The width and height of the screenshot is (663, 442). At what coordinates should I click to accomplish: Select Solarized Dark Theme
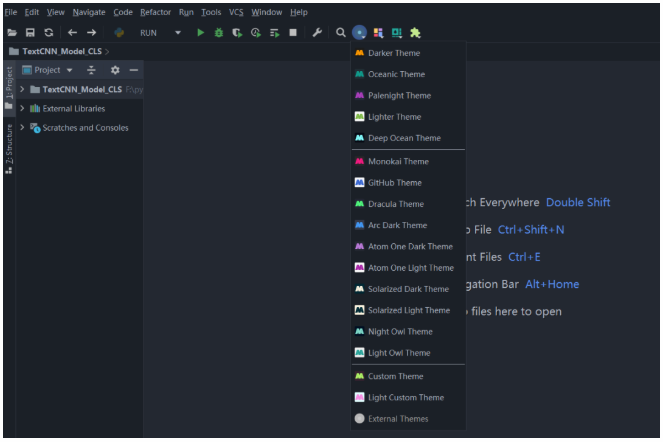[408, 289]
